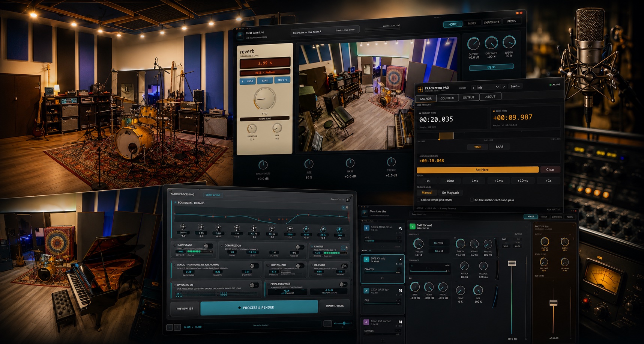Open the Clear Lake Live Room A selector

click(325, 31)
